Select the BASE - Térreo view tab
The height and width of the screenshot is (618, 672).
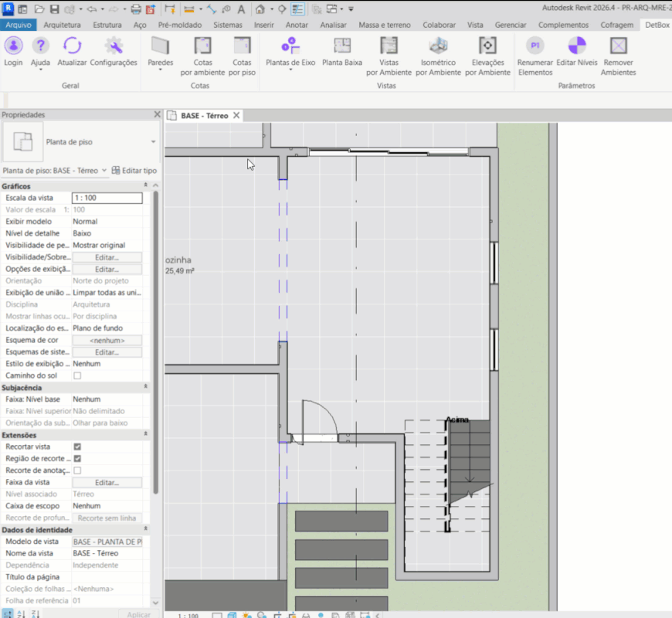205,116
